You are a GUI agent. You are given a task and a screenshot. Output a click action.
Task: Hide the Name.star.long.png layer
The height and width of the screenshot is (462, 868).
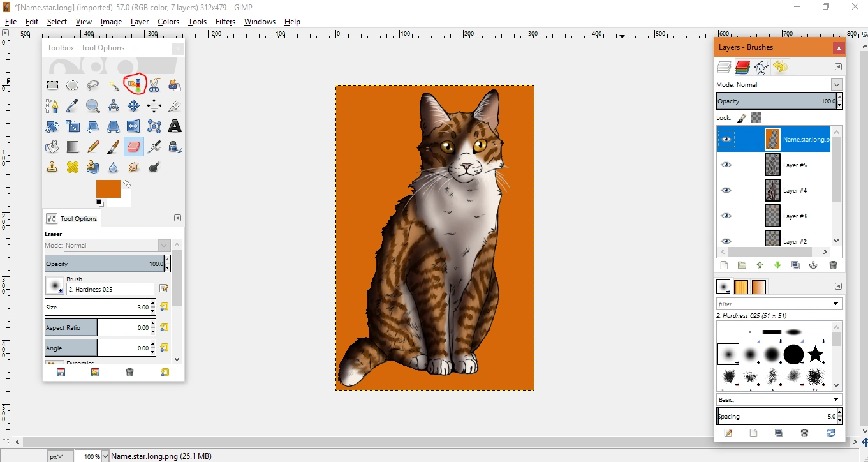click(726, 139)
